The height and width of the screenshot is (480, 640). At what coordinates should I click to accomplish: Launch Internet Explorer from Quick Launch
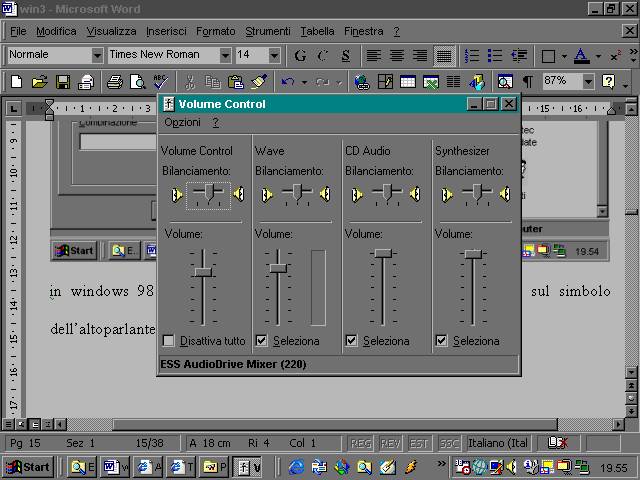tap(296, 467)
